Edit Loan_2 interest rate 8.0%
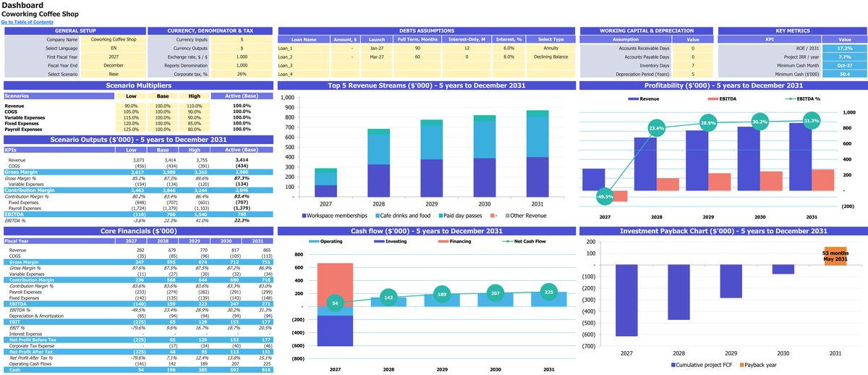The width and height of the screenshot is (868, 375). click(x=509, y=56)
